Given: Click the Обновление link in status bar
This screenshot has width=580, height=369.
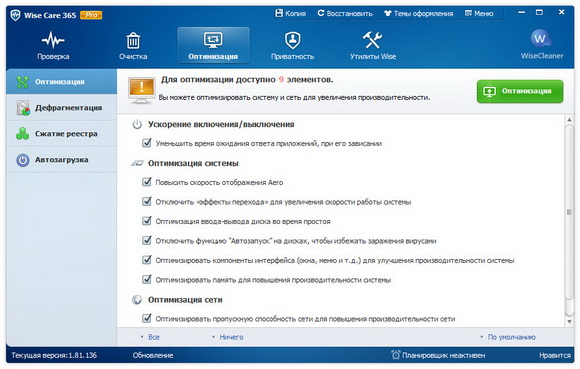Looking at the screenshot, I should pos(153,355).
